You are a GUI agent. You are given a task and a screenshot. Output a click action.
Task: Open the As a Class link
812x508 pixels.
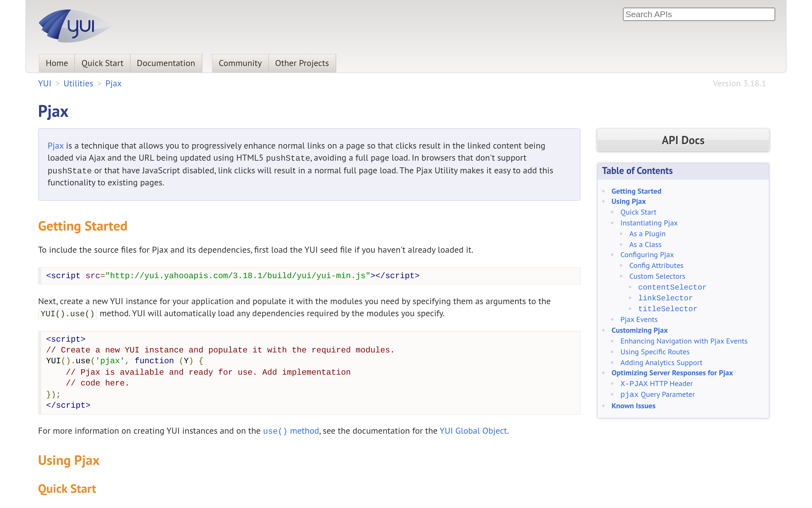[645, 244]
